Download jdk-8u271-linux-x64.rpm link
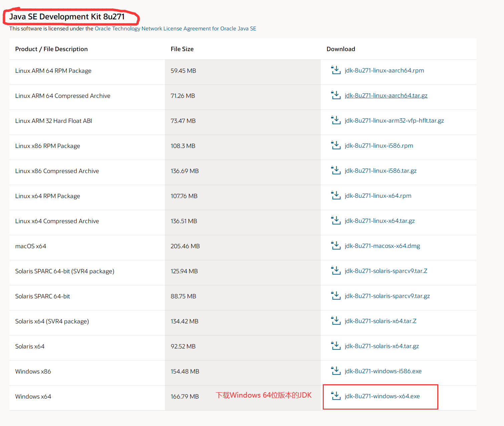The width and height of the screenshot is (504, 426). coord(378,196)
